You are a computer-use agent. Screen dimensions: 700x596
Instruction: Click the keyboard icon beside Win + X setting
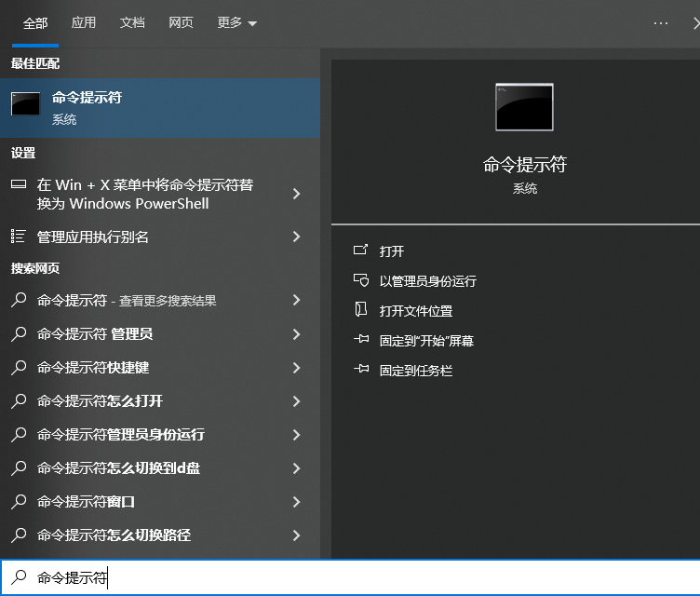[x=19, y=184]
